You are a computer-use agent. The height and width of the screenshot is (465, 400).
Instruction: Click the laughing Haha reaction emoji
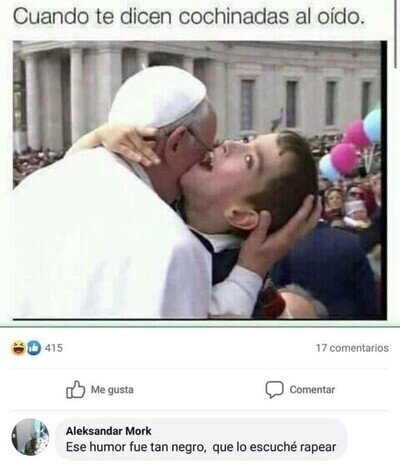point(19,348)
